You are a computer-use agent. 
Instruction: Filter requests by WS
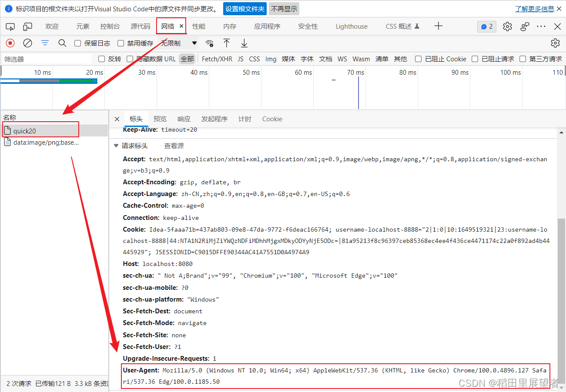click(342, 59)
